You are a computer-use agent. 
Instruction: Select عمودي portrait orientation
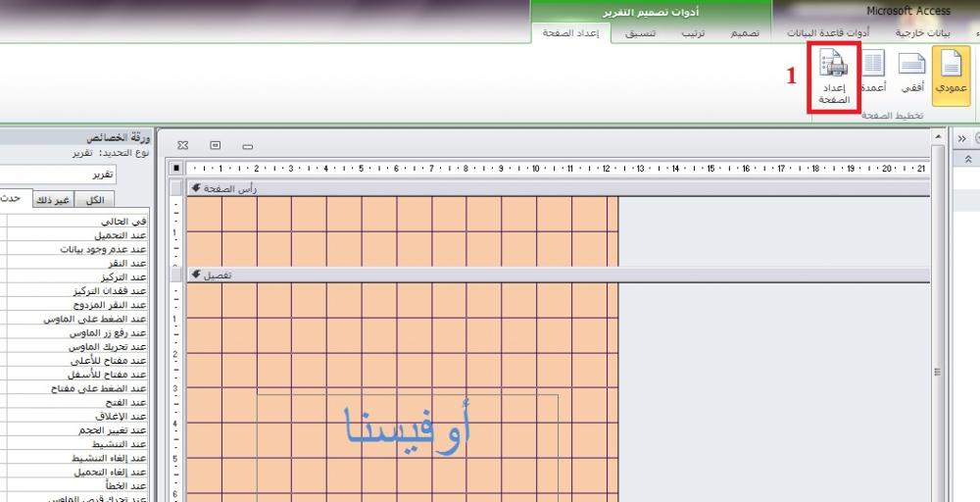[x=950, y=75]
